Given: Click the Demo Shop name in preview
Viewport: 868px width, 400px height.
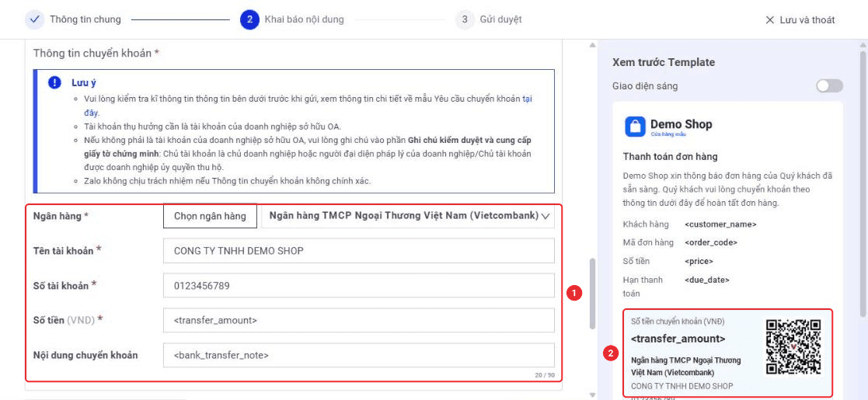Looking at the screenshot, I should 681,124.
